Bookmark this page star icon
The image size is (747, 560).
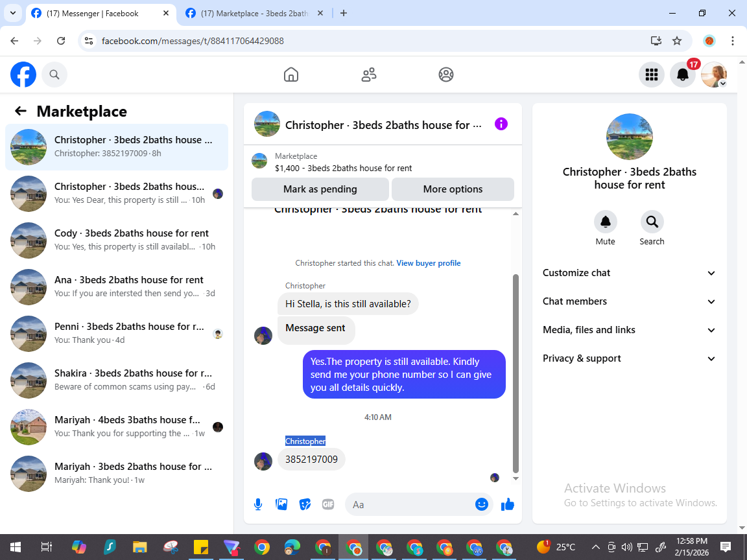677,41
